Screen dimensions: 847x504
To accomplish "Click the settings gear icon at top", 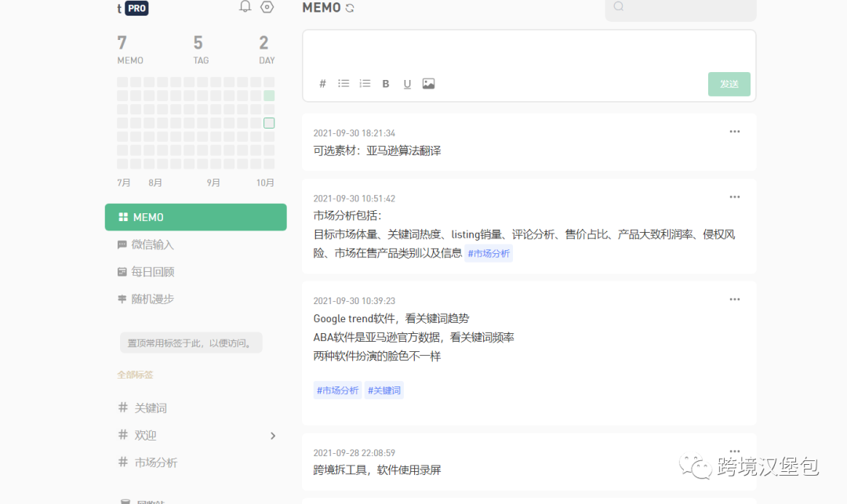I will point(267,7).
